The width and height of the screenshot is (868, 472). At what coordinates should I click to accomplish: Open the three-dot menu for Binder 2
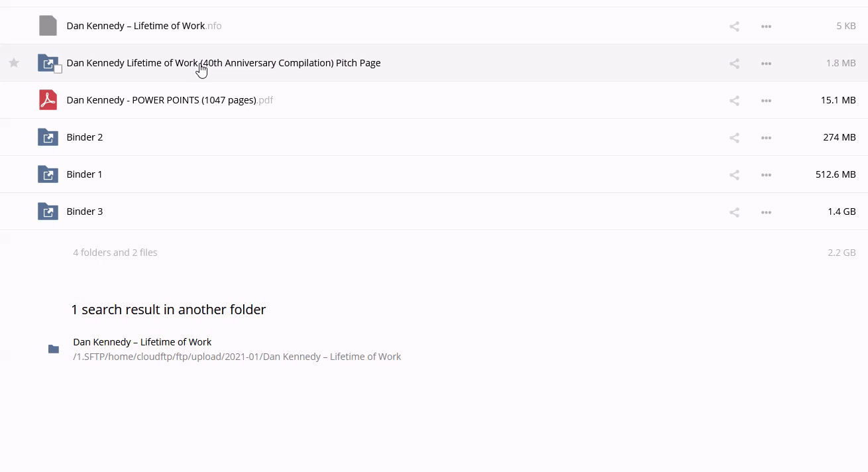[766, 138]
